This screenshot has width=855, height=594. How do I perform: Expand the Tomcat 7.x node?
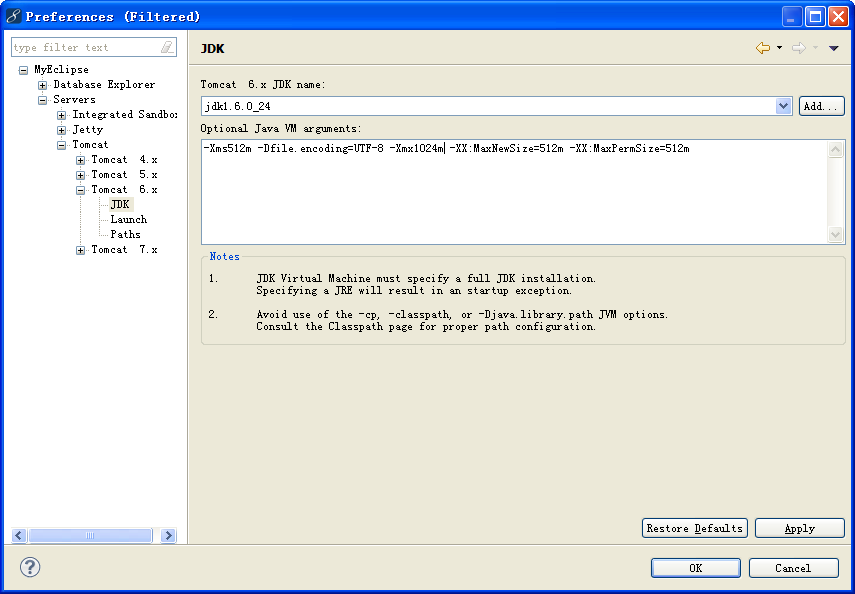81,250
